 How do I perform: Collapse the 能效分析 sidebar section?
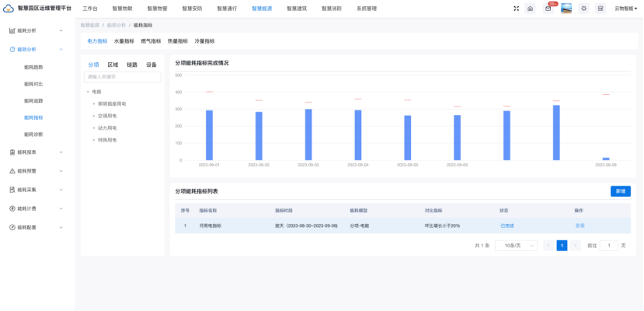tap(61, 49)
